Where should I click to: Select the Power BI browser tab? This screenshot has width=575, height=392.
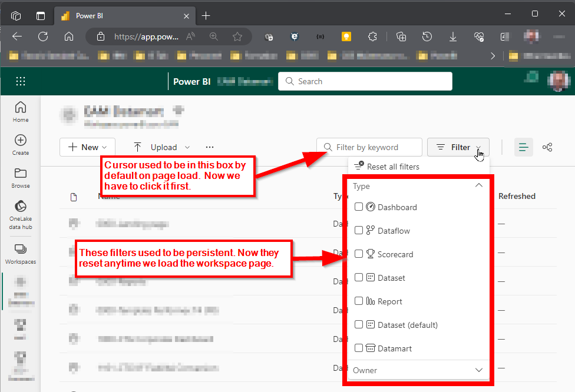tap(125, 16)
